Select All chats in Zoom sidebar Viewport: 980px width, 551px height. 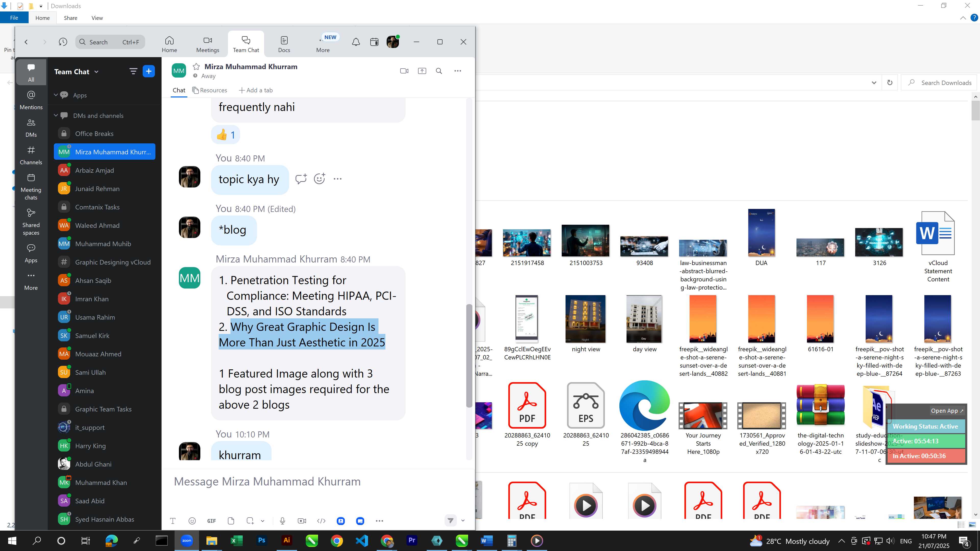[31, 72]
